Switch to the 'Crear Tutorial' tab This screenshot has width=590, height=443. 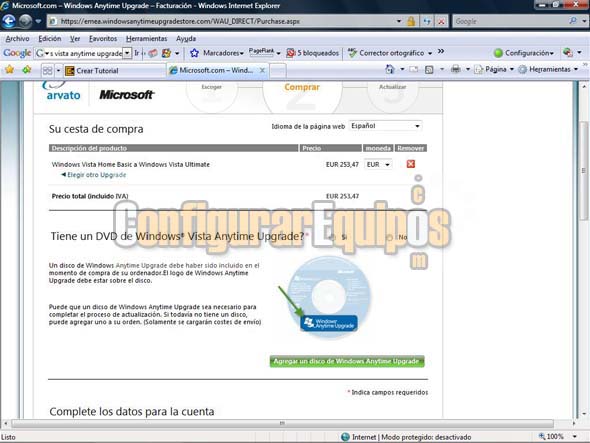click(x=114, y=71)
